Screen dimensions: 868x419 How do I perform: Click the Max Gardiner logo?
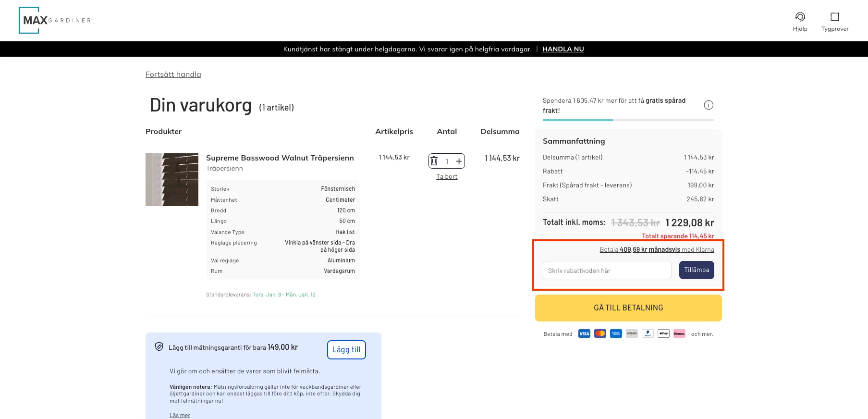(x=55, y=20)
